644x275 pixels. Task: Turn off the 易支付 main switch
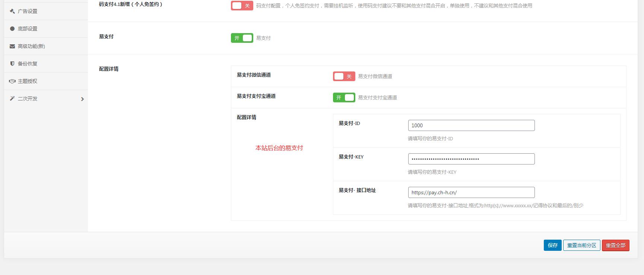pos(242,38)
